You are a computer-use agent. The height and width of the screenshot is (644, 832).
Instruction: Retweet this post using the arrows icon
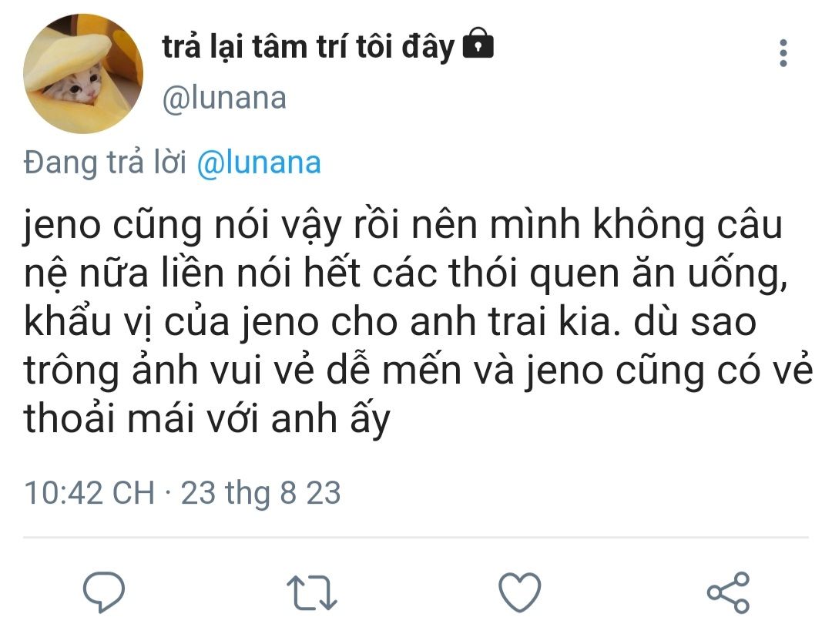(x=312, y=592)
